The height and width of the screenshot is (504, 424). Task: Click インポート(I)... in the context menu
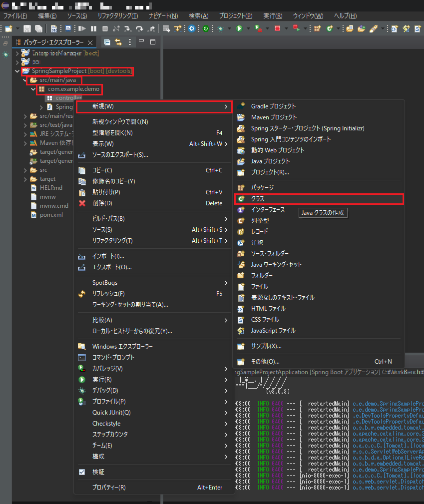pyautogui.click(x=154, y=256)
